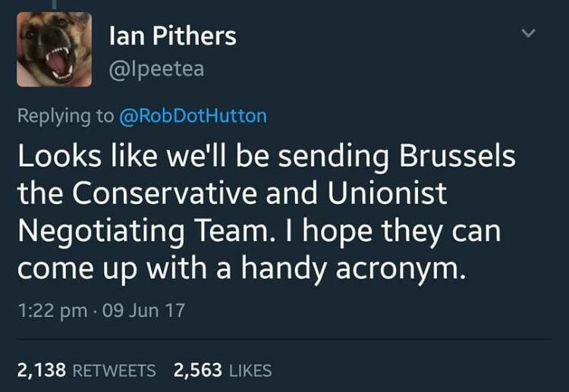Open the RETWEETS label
Screen dimensions: 569x392
click(x=115, y=370)
